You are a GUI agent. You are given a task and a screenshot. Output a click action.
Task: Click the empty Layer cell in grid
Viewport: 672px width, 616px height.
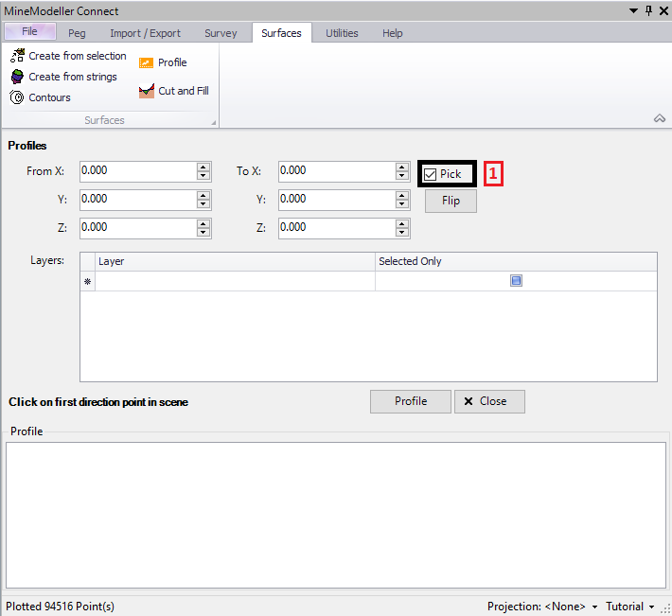coord(235,281)
